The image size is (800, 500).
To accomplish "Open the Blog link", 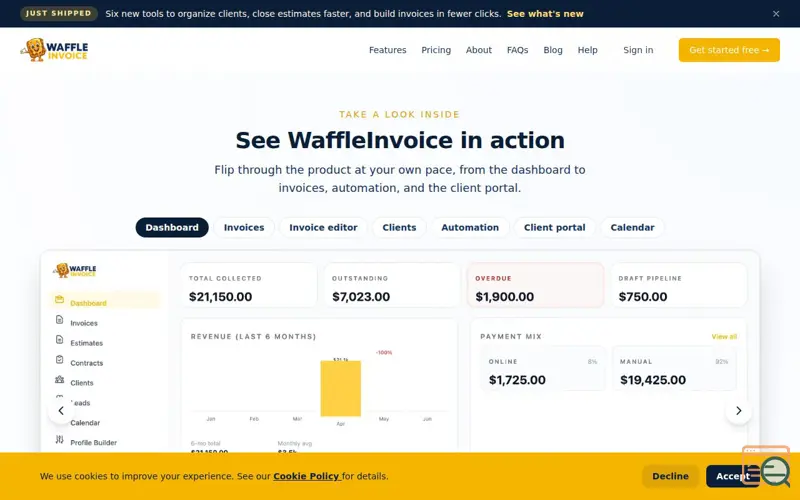I will [x=553, y=50].
